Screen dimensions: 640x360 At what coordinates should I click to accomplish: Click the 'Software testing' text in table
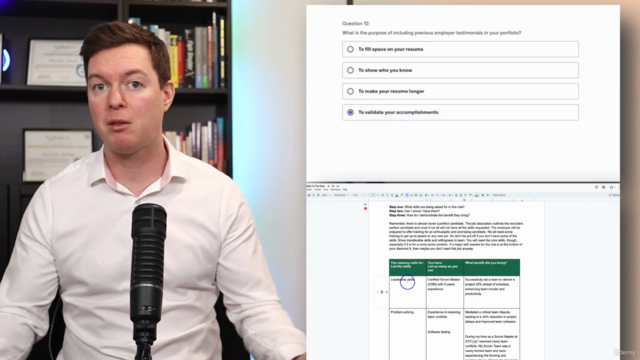pos(439,332)
